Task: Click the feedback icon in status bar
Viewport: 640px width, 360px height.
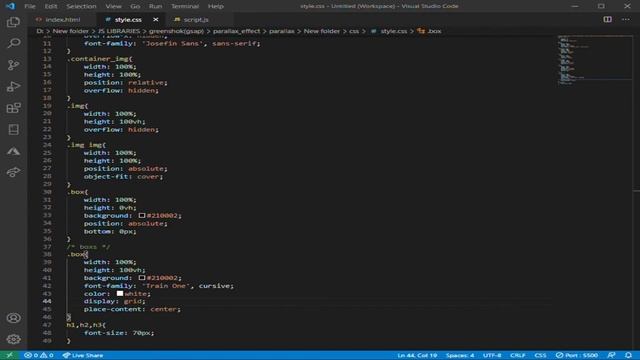Action: click(611, 355)
